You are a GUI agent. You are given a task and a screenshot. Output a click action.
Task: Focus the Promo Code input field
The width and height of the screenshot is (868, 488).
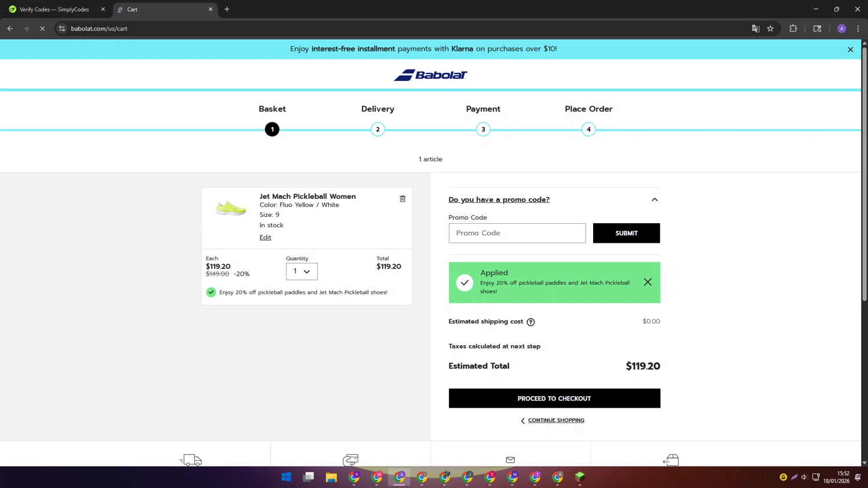pos(517,233)
